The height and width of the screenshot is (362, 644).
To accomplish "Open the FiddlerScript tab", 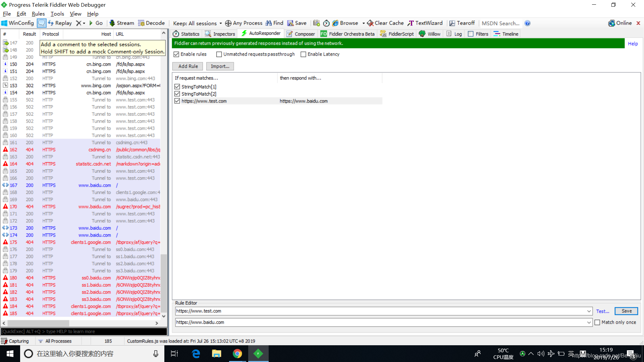I will 397,34.
